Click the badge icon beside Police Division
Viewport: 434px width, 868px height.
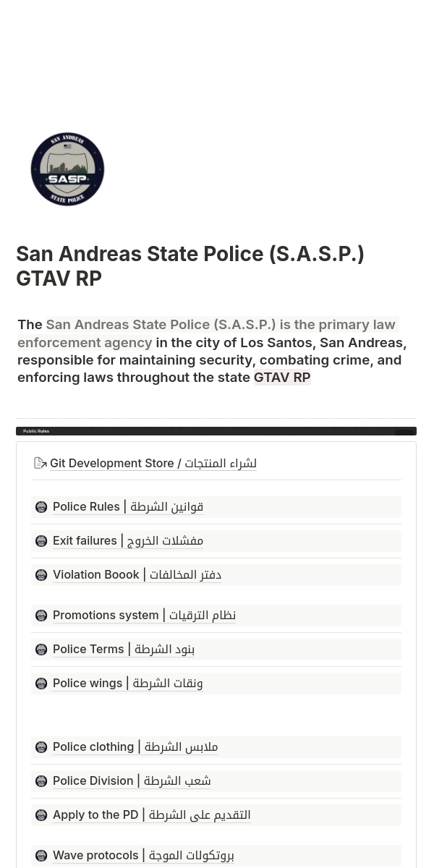tap(41, 781)
